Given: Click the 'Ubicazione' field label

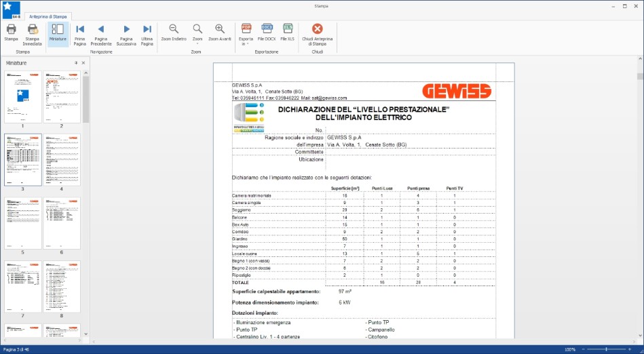Looking at the screenshot, I should click(x=311, y=159).
